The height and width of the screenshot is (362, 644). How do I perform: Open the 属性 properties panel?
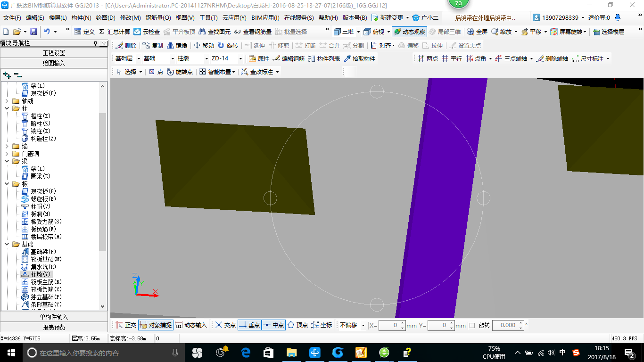pos(259,59)
